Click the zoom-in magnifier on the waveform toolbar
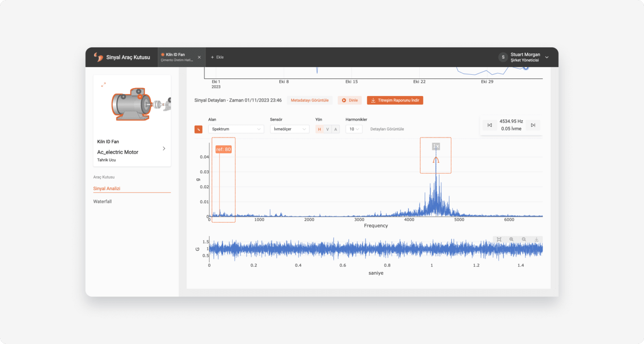 (512, 239)
